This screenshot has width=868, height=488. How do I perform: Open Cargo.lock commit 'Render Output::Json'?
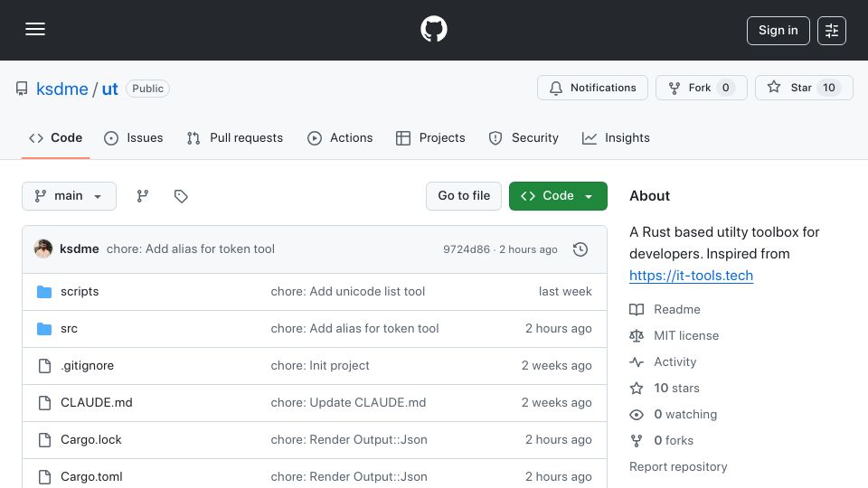pyautogui.click(x=349, y=440)
